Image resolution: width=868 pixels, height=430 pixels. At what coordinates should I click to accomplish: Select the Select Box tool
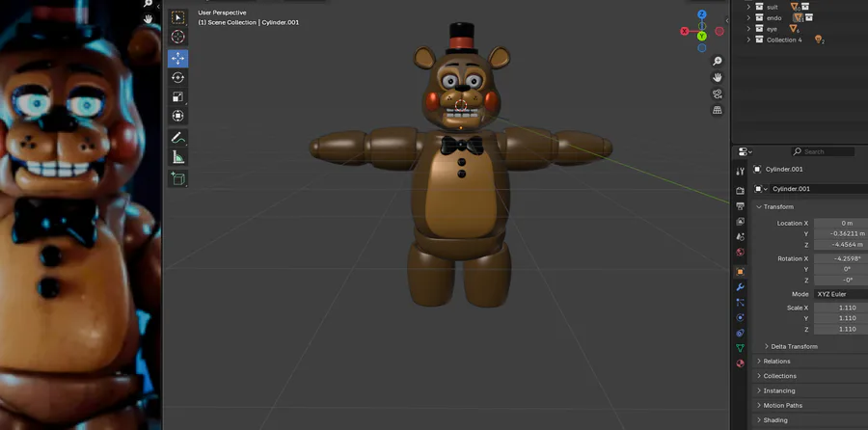(x=177, y=17)
